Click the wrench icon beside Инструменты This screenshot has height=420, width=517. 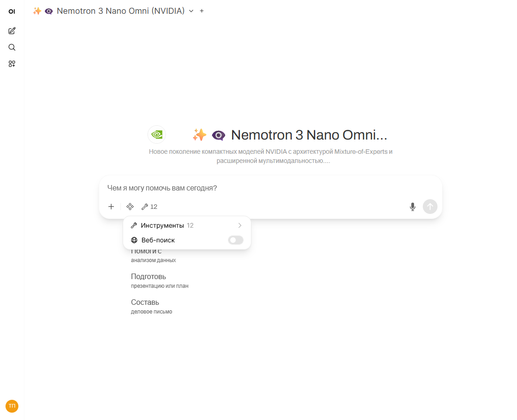tap(134, 225)
